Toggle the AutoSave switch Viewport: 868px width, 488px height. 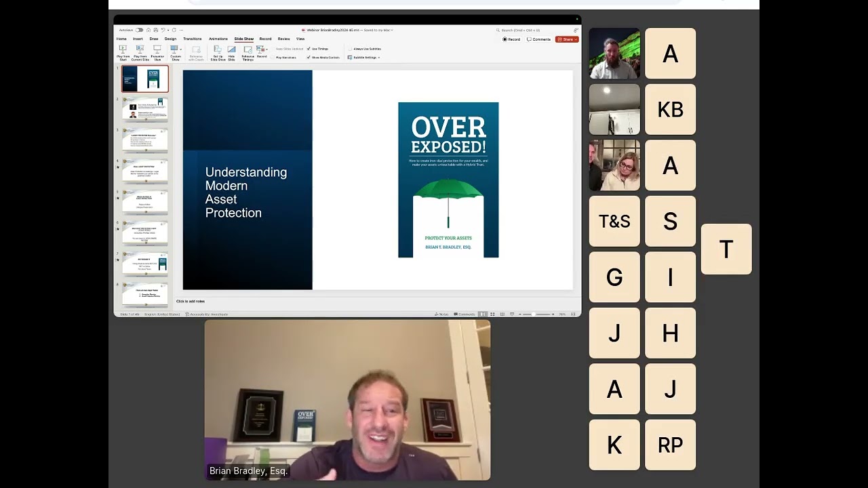click(139, 30)
